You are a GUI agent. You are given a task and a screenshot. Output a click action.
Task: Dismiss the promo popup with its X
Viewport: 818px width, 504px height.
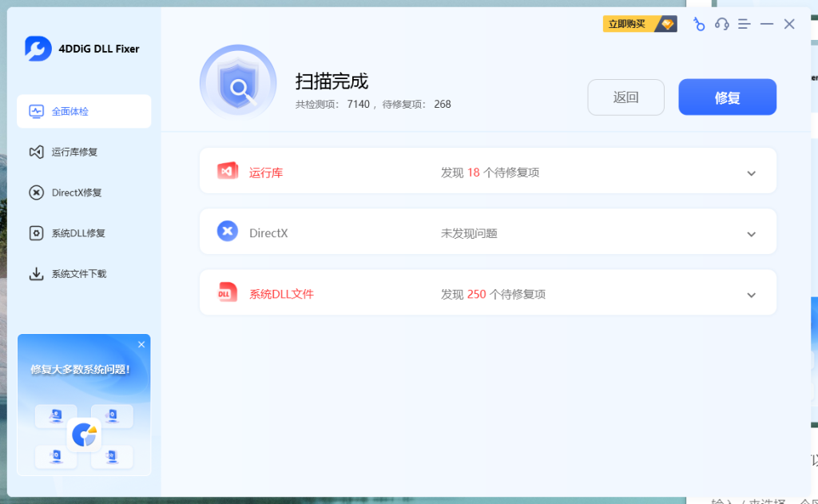tap(141, 344)
